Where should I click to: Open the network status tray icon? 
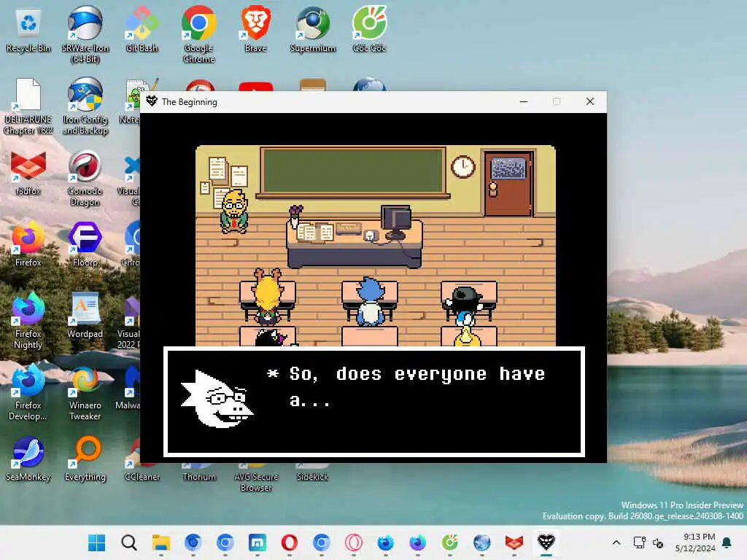click(x=639, y=542)
